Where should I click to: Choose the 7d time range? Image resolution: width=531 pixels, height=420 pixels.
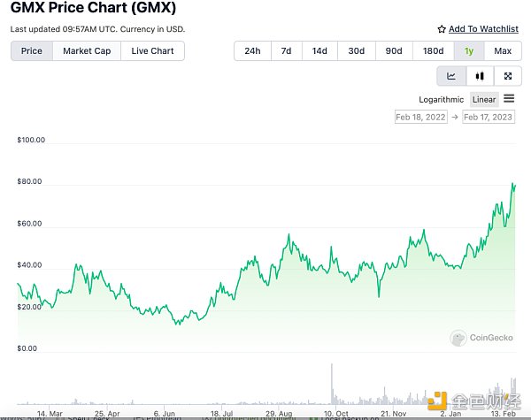tap(286, 51)
